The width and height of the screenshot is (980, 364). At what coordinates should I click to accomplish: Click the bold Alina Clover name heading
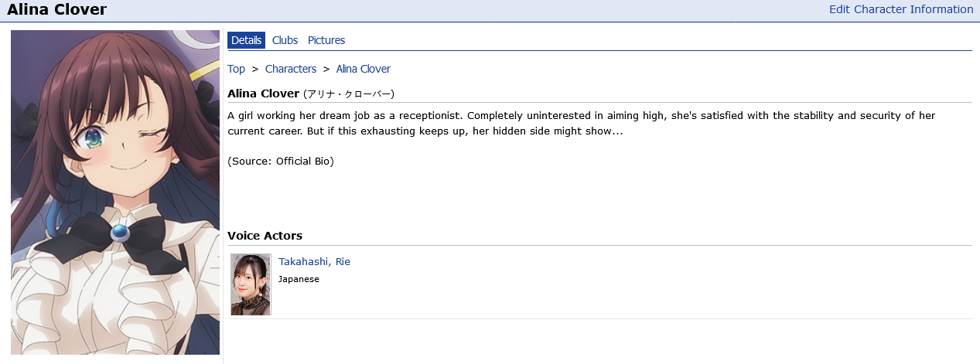point(263,94)
